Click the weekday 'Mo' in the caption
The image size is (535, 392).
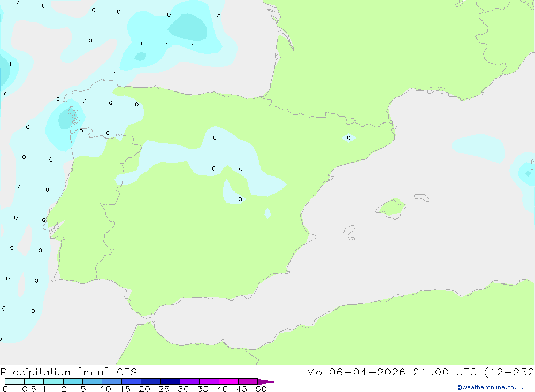pyautogui.click(x=314, y=372)
